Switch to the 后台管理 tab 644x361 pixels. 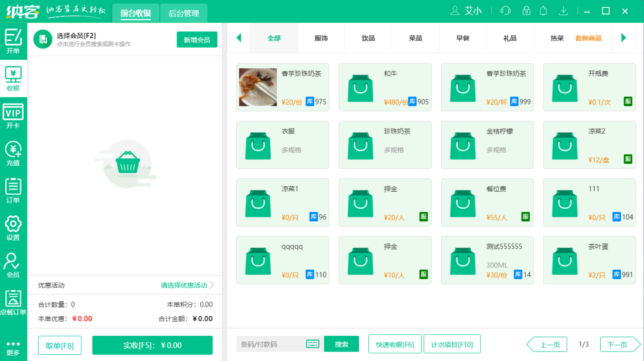coord(184,13)
